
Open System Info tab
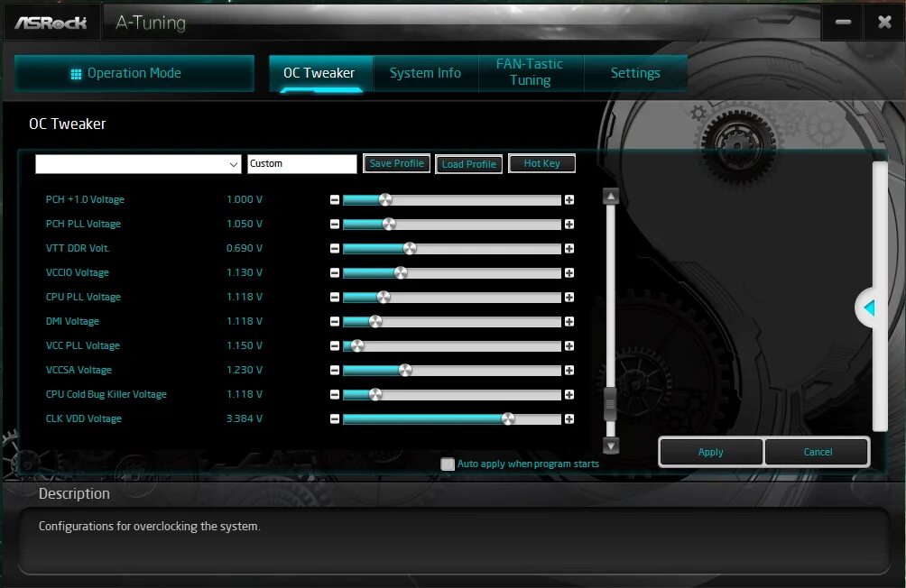tap(425, 73)
